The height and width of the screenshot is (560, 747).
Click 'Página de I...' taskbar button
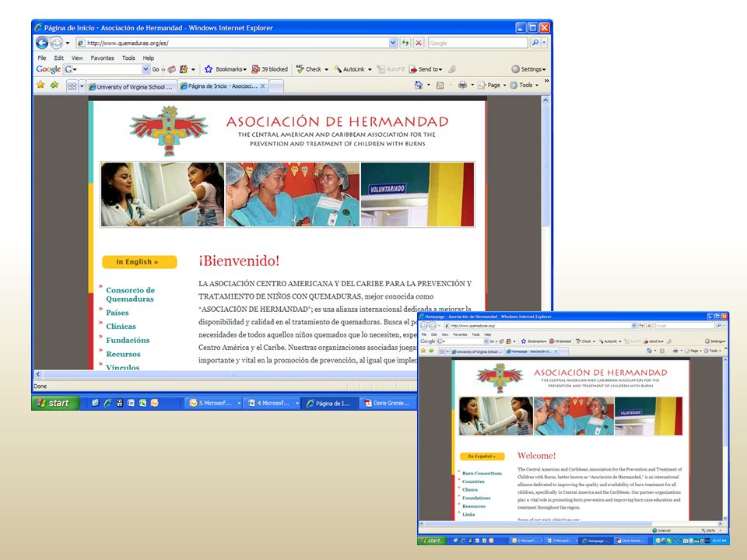pyautogui.click(x=329, y=403)
